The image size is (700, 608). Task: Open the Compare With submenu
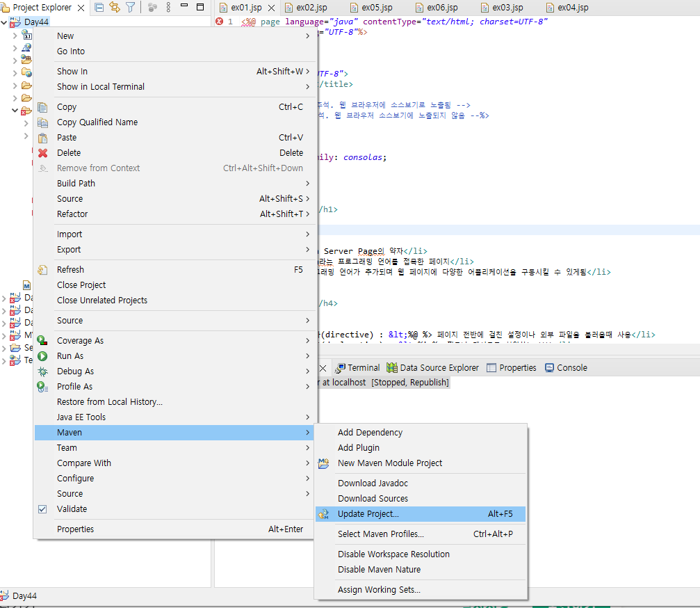pyautogui.click(x=175, y=463)
